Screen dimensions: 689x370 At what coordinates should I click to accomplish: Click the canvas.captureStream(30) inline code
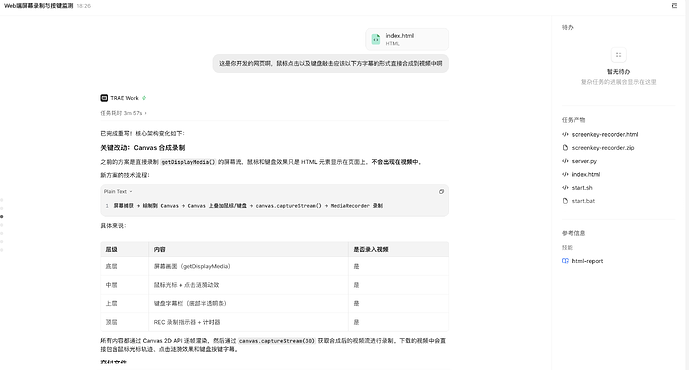click(x=277, y=341)
